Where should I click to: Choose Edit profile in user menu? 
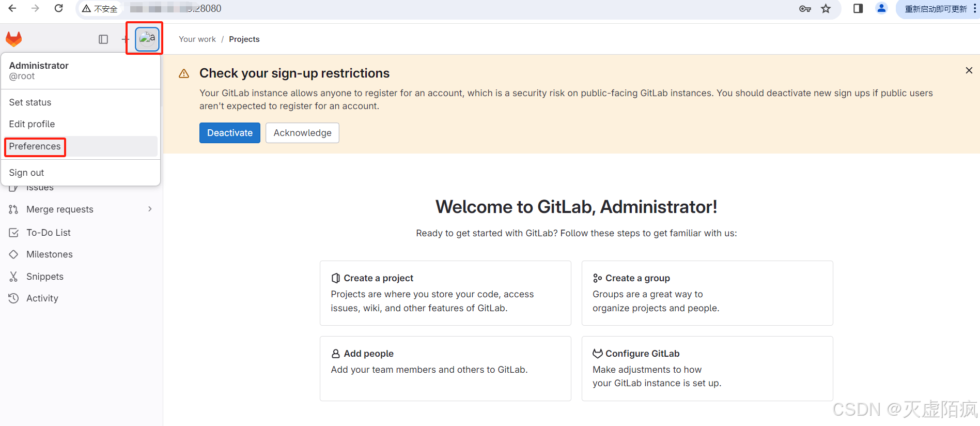coord(81,124)
